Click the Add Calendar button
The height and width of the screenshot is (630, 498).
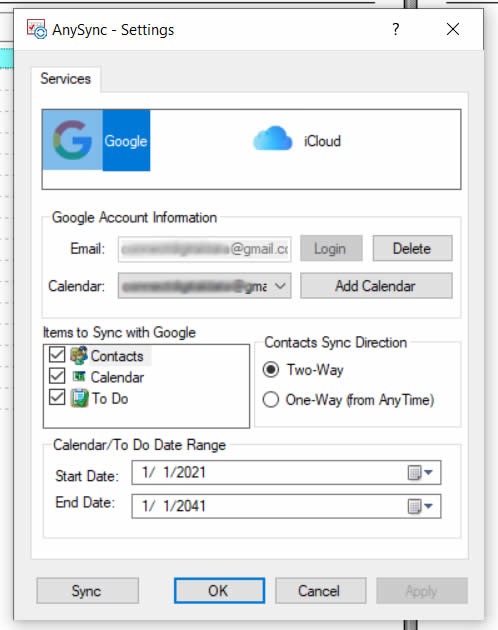pos(376,286)
